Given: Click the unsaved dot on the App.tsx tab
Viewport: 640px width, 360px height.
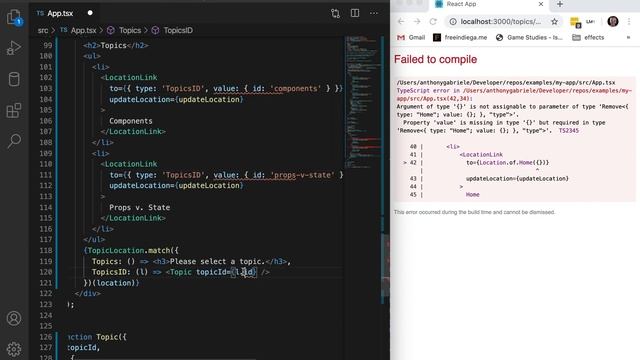Looking at the screenshot, I should pyautogui.click(x=90, y=13).
